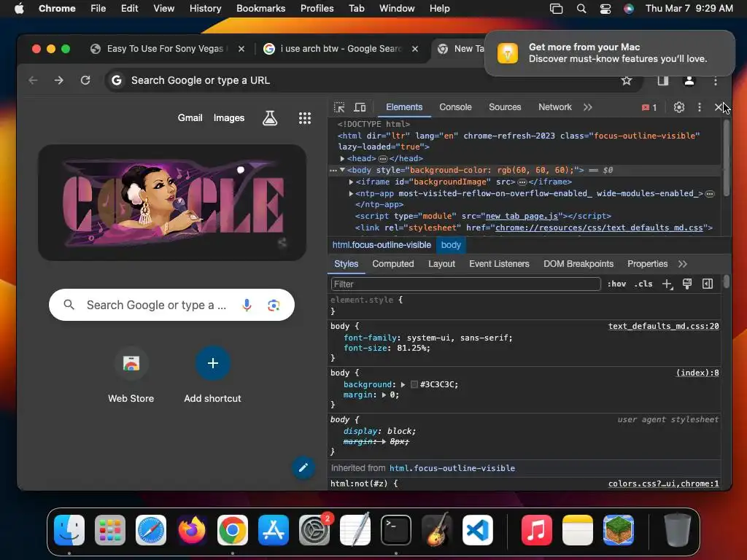Image resolution: width=747 pixels, height=560 pixels.
Task: Click the red issues counter badge
Action: [x=649, y=108]
